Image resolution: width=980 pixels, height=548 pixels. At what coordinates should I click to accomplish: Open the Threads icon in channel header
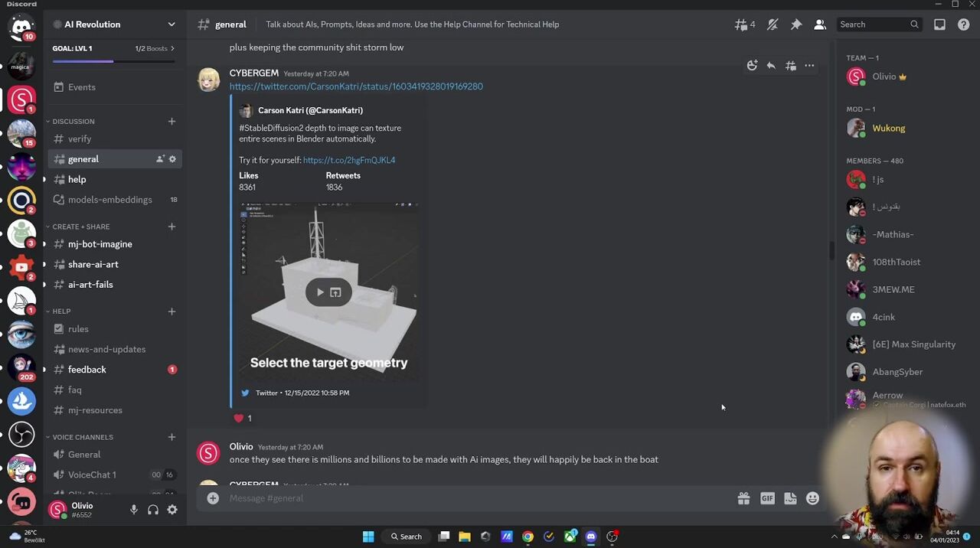click(741, 24)
